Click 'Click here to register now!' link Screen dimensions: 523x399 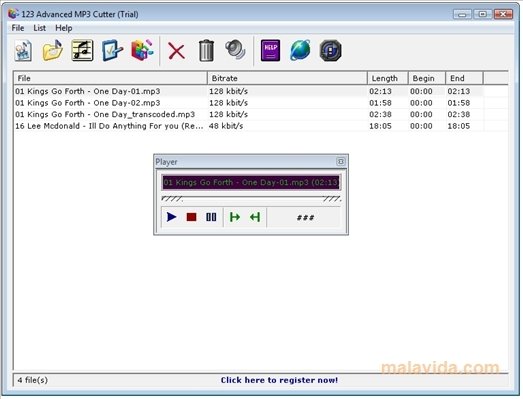point(279,380)
